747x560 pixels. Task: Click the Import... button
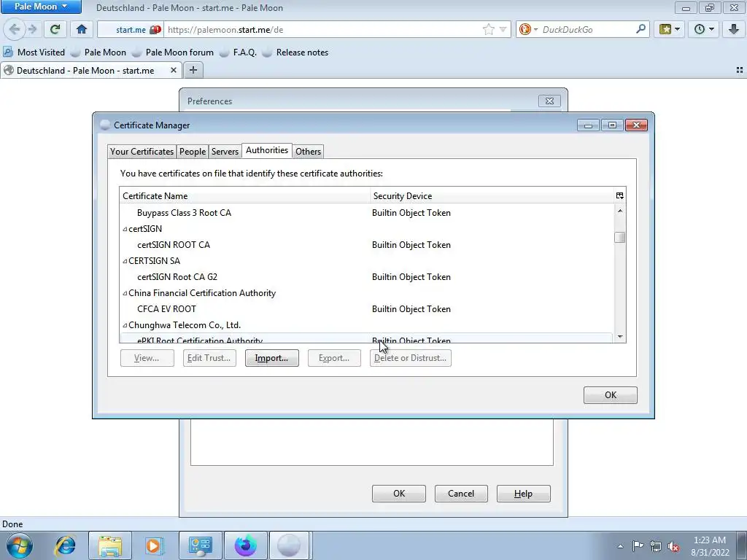click(x=271, y=358)
